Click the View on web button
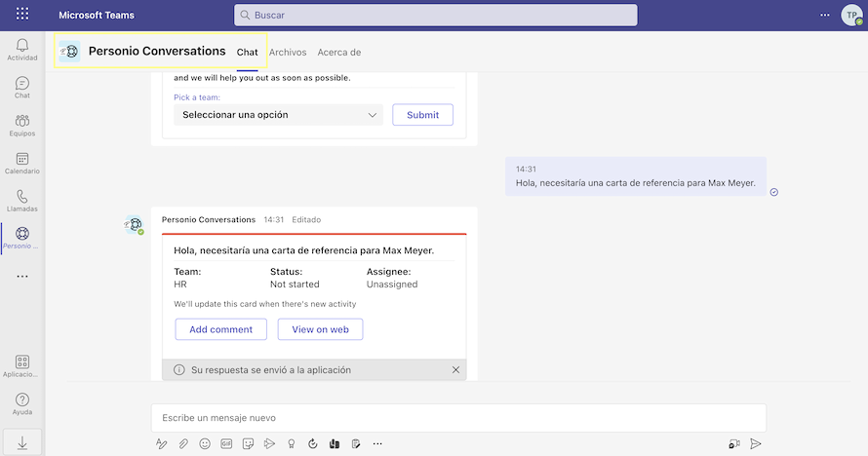This screenshot has height=456, width=868. [x=321, y=329]
